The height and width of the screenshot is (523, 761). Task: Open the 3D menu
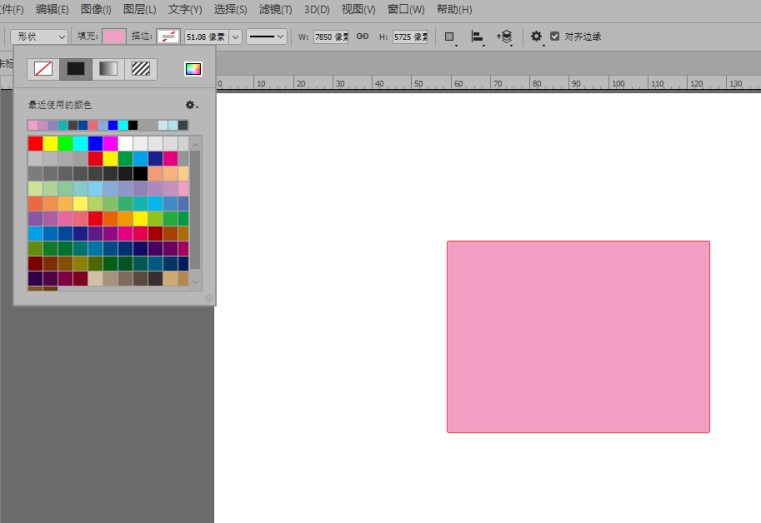316,9
